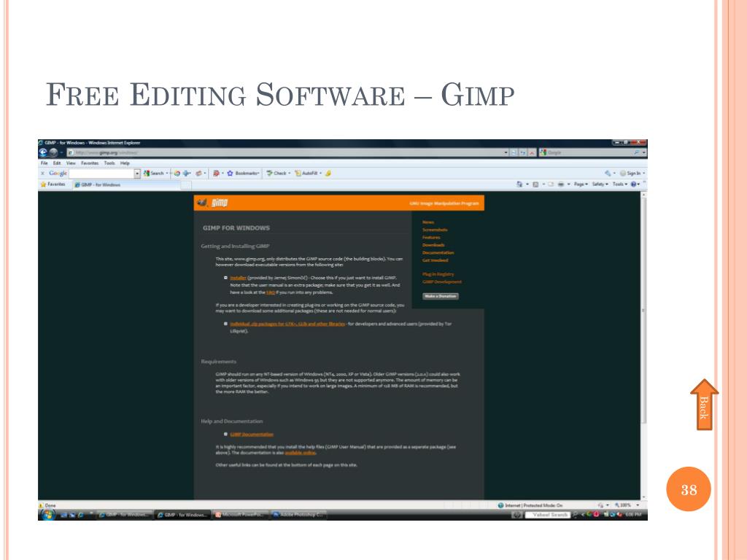This screenshot has width=747, height=560.
Task: Open the Safety dropdown in command bar
Action: (600, 184)
